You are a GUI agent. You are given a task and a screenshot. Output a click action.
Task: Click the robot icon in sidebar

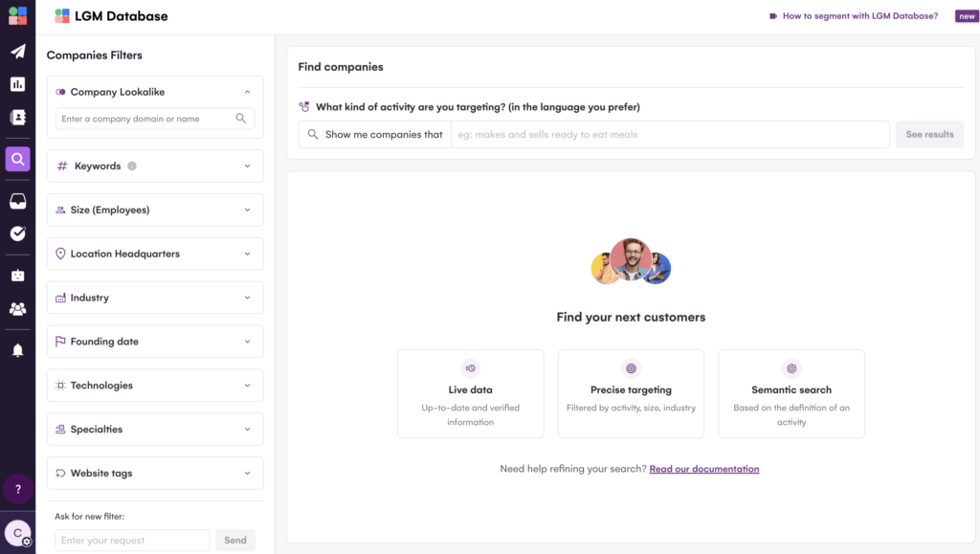(x=17, y=276)
